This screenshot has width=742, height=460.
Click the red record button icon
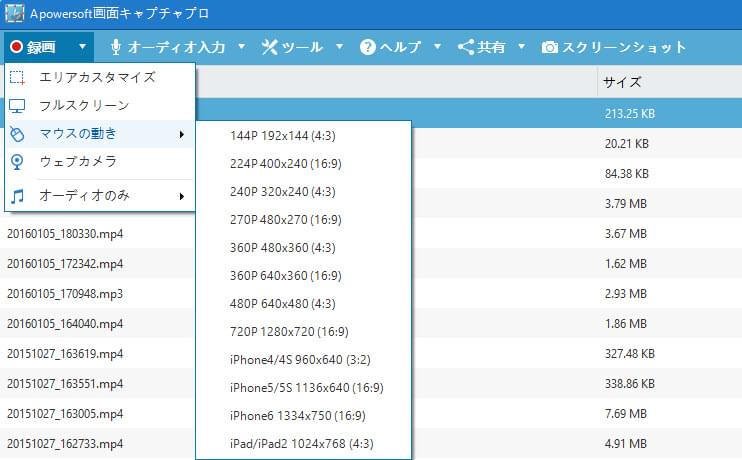point(16,47)
